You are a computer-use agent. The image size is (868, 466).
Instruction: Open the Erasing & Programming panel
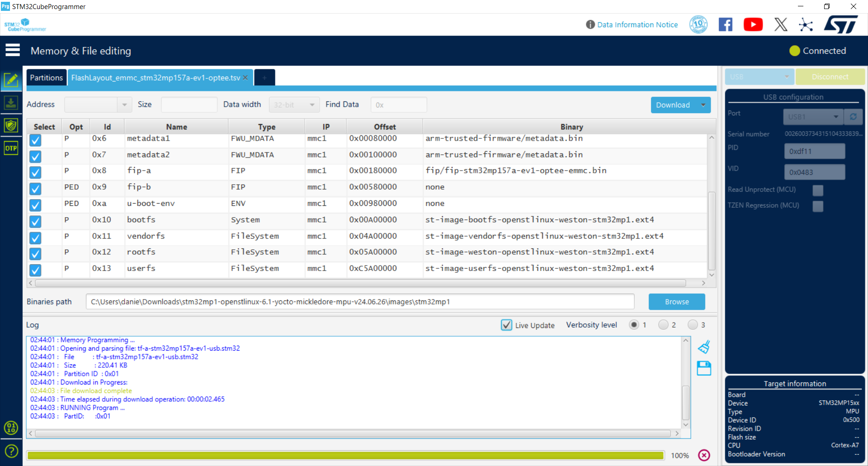pos(11,103)
